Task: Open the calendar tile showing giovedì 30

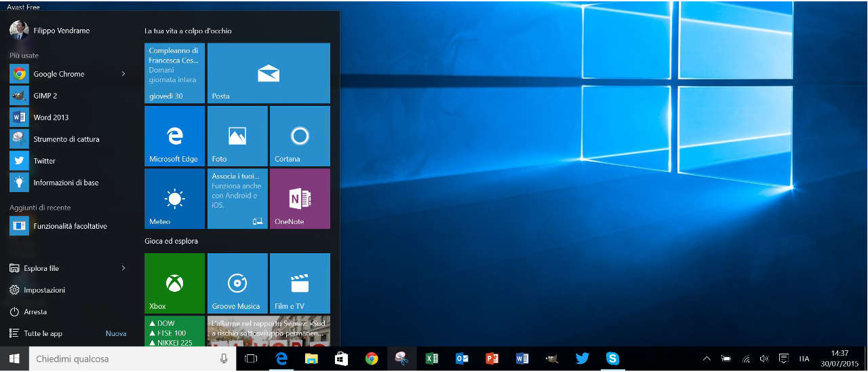Action: coord(174,73)
